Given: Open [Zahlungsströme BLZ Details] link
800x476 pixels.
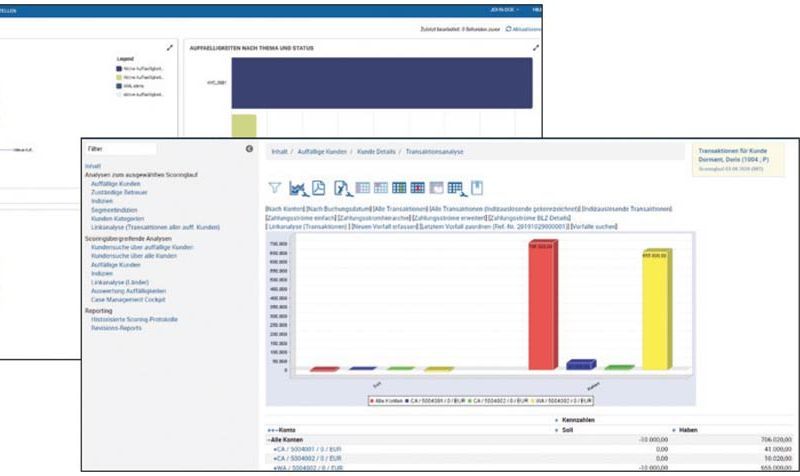Looking at the screenshot, I should 530,218.
